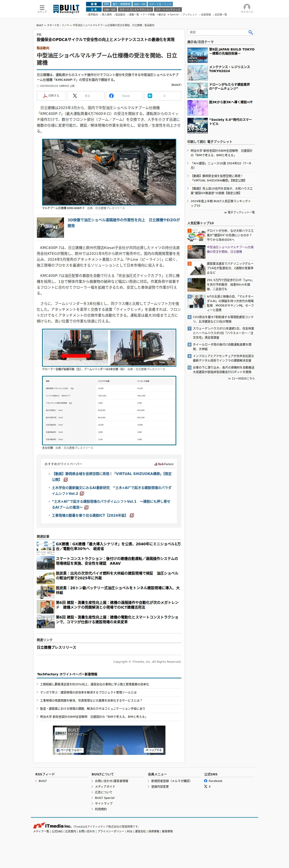Open スマートメンテナンス category tab

(168, 9)
